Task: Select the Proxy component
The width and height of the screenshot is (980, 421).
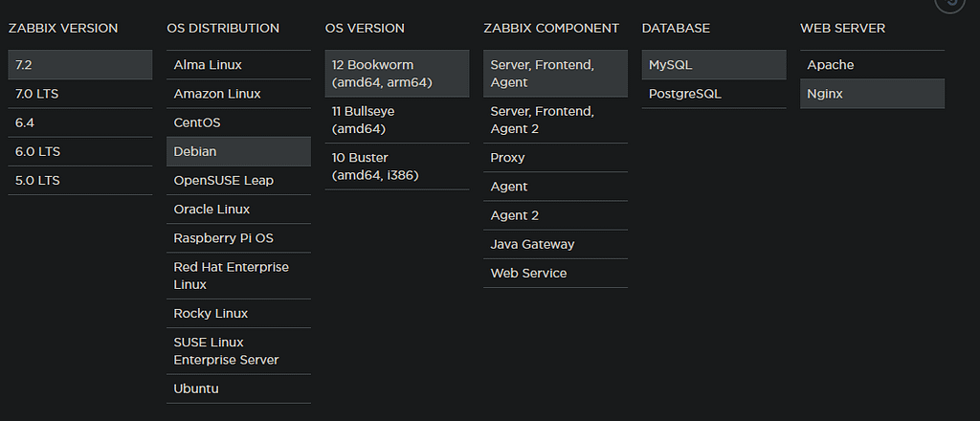Action: pos(555,158)
